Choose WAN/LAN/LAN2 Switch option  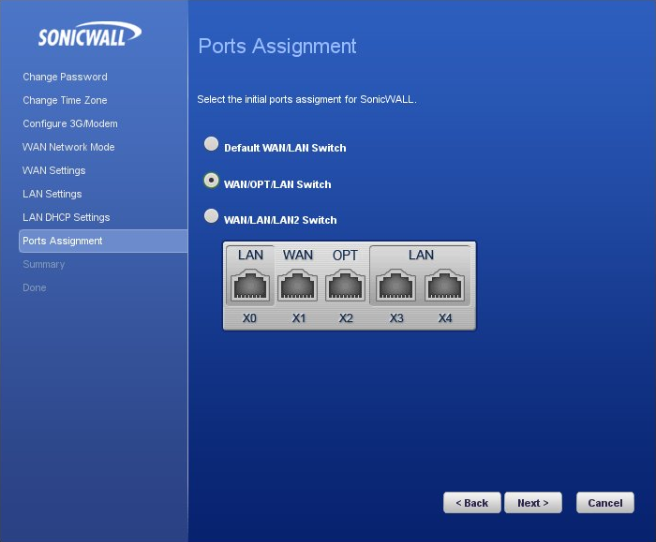211,216
